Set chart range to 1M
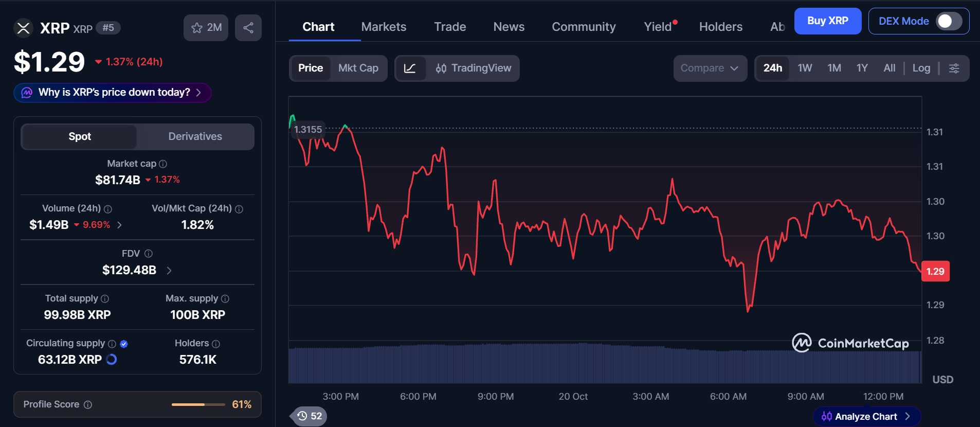Image resolution: width=980 pixels, height=427 pixels. pos(834,68)
